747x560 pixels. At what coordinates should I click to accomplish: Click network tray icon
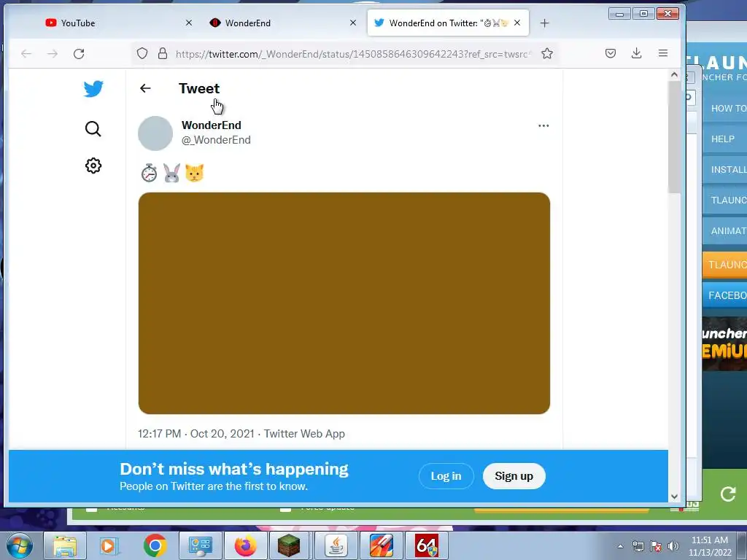(638, 546)
